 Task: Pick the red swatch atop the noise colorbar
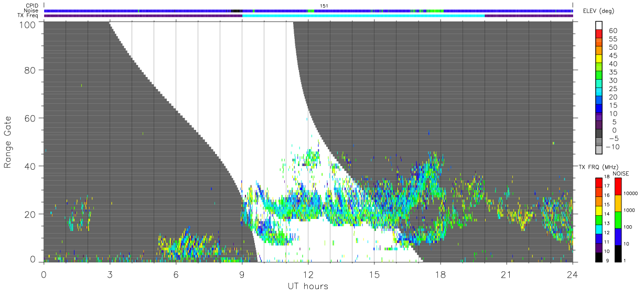[x=618, y=186]
